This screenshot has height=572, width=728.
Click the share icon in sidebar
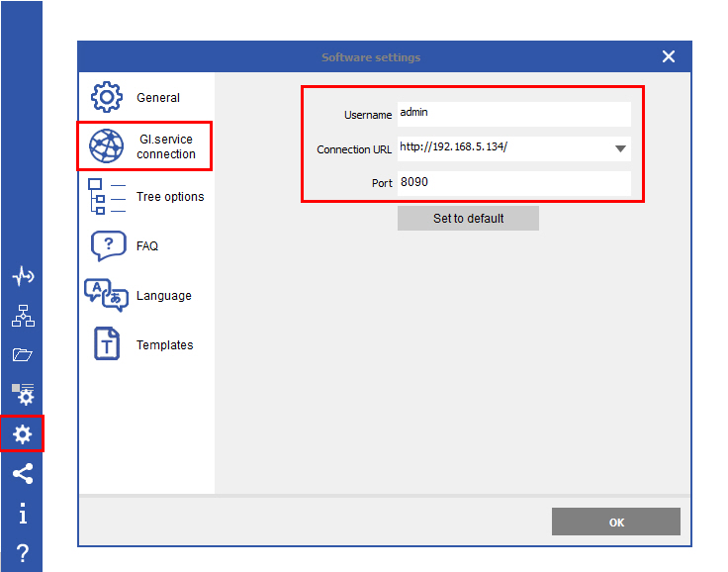[22, 474]
